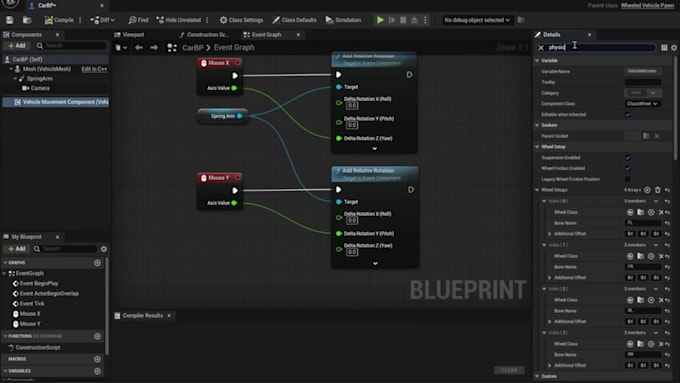Open the Diff dropdown
This screenshot has width=680, height=383.
[103, 20]
